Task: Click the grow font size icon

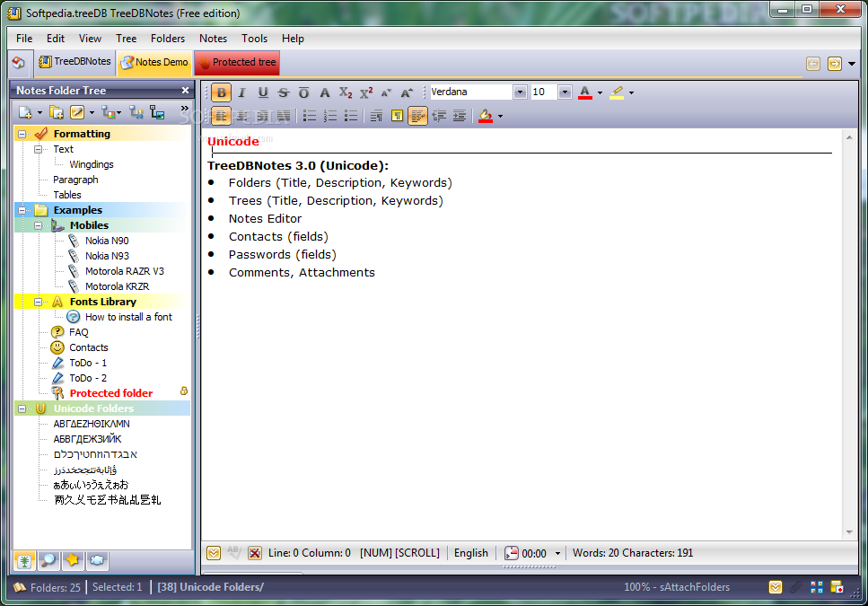Action: click(x=407, y=92)
